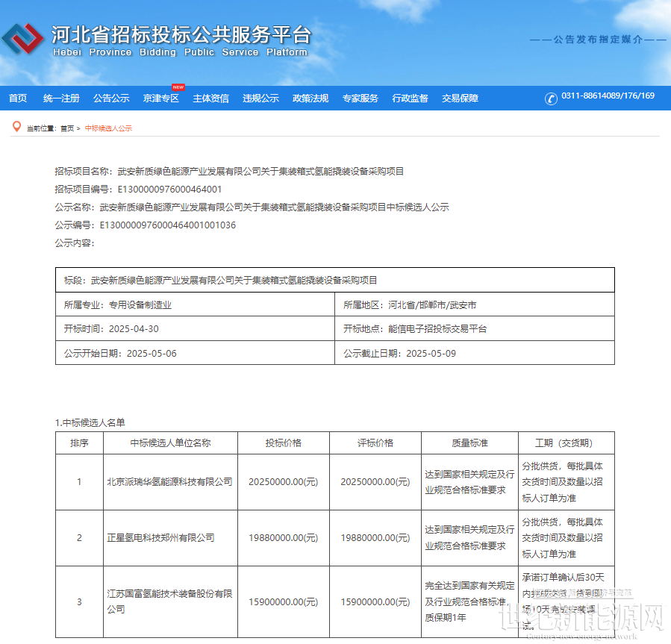The width and height of the screenshot is (671, 644).
Task: Click candidate 江苏国富氢能技术装备股份有限公司
Action: [x=169, y=601]
